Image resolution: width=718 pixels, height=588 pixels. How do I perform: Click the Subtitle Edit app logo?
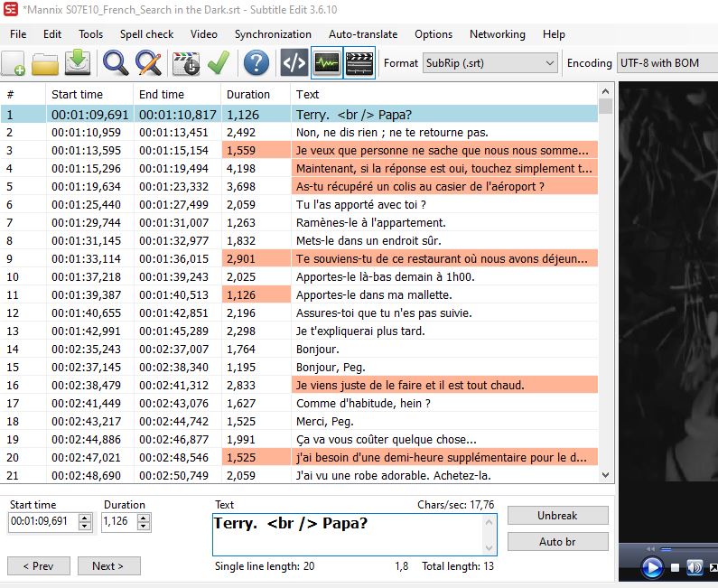coord(11,10)
